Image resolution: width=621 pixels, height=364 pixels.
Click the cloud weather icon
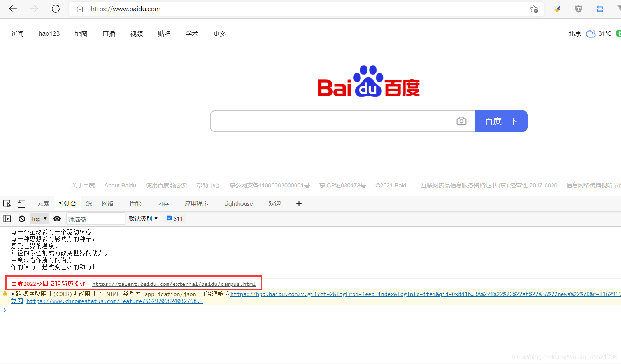591,33
